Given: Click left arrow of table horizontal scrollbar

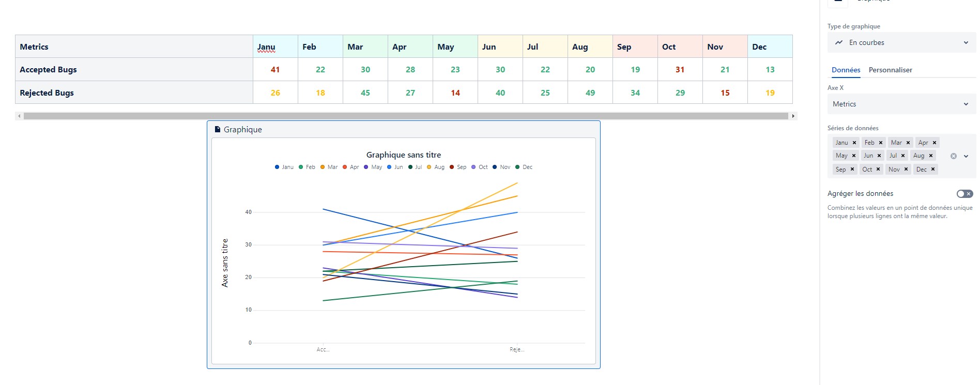Looking at the screenshot, I should [19, 116].
